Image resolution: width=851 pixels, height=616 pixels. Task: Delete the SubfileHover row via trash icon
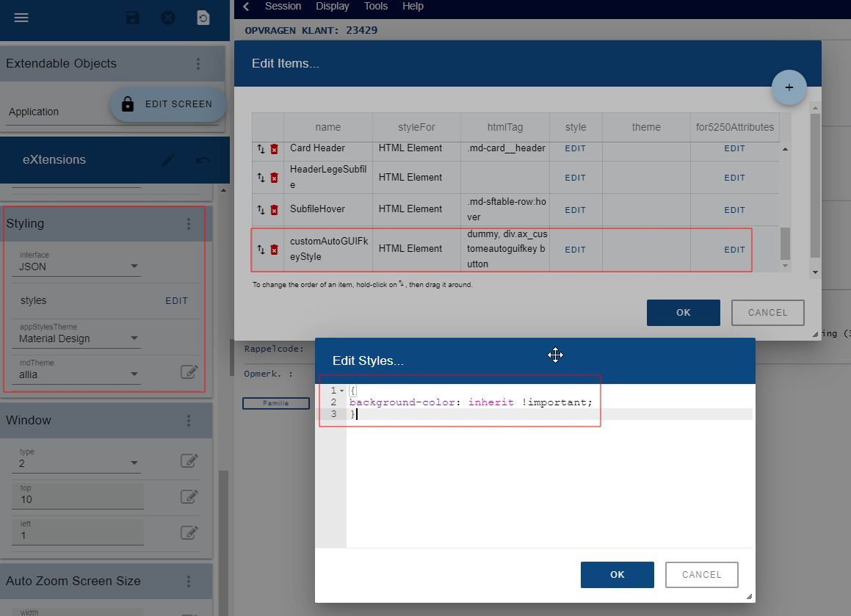tap(274, 210)
